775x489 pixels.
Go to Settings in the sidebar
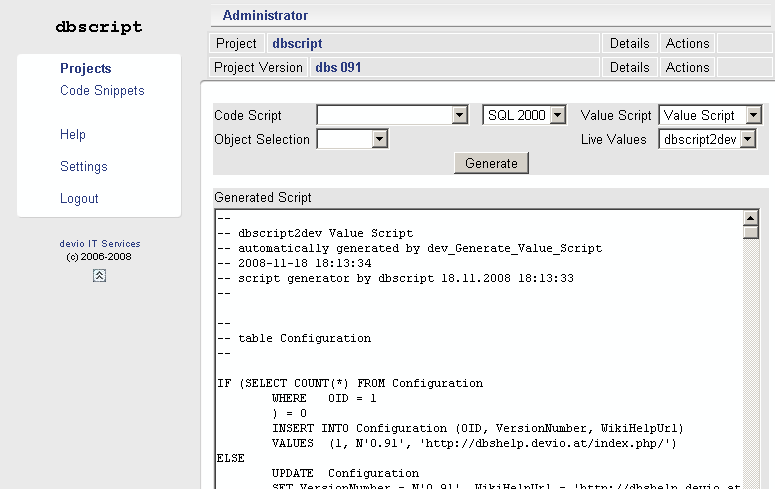84,167
